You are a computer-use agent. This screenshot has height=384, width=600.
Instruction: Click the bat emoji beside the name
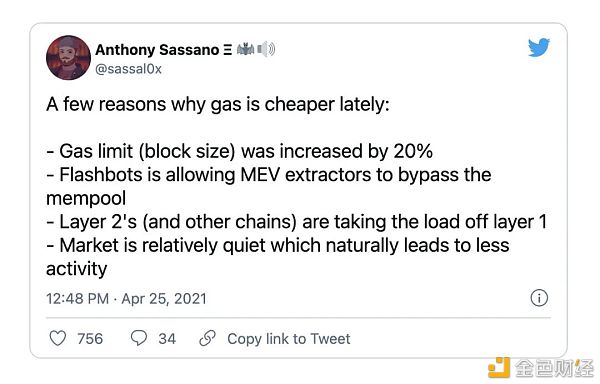tap(245, 49)
